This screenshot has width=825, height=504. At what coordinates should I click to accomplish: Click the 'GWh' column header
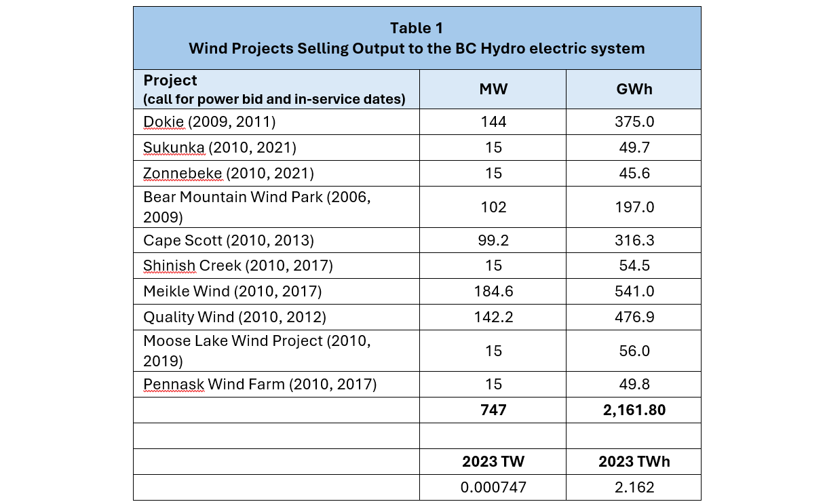[x=634, y=90]
